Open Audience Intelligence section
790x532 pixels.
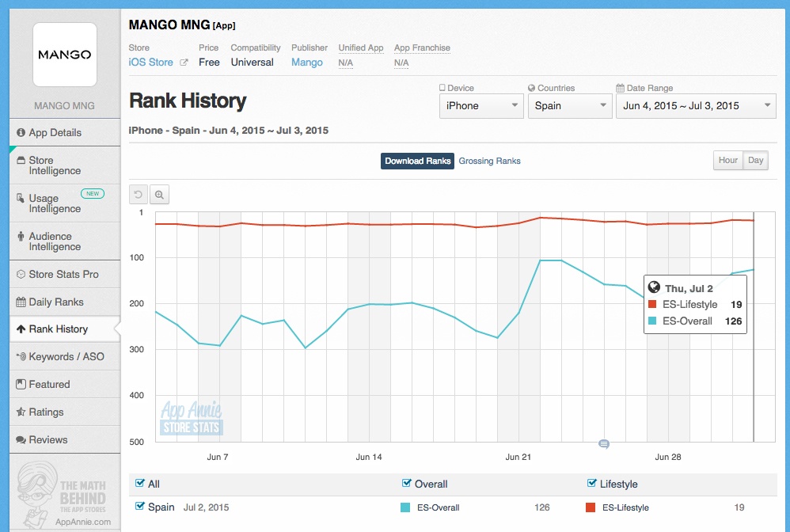[x=64, y=241]
